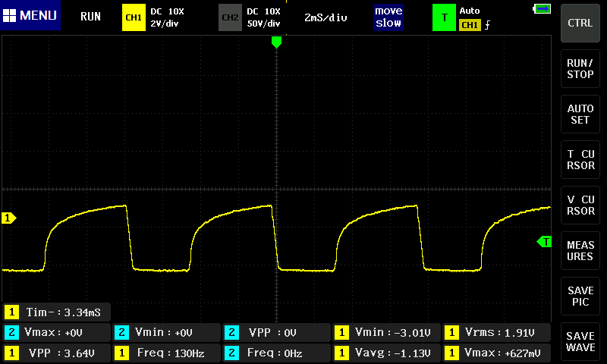Click the yellow channel 1 ground marker
The width and height of the screenshot is (607, 364).
click(9, 218)
